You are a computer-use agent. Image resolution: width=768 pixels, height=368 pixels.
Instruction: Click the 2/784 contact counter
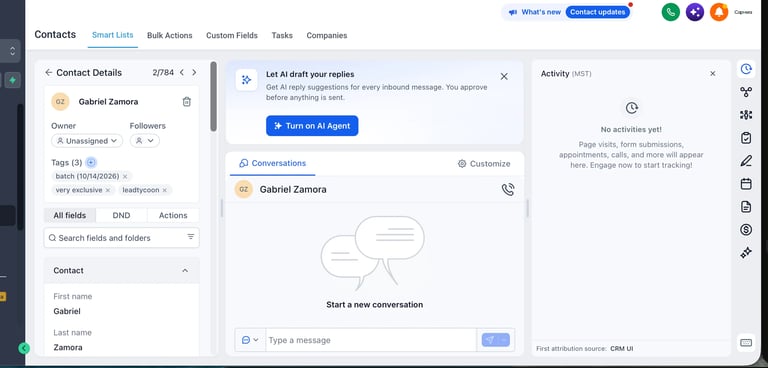[x=163, y=73]
